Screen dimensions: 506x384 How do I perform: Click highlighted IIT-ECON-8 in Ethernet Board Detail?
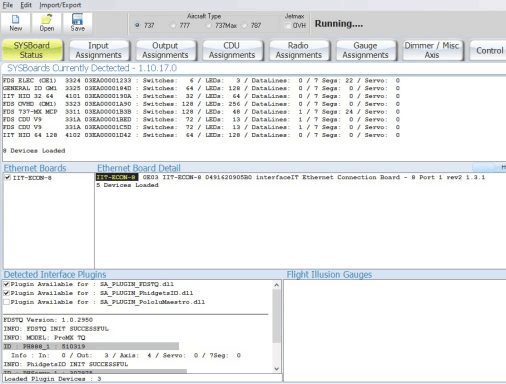pyautogui.click(x=117, y=177)
